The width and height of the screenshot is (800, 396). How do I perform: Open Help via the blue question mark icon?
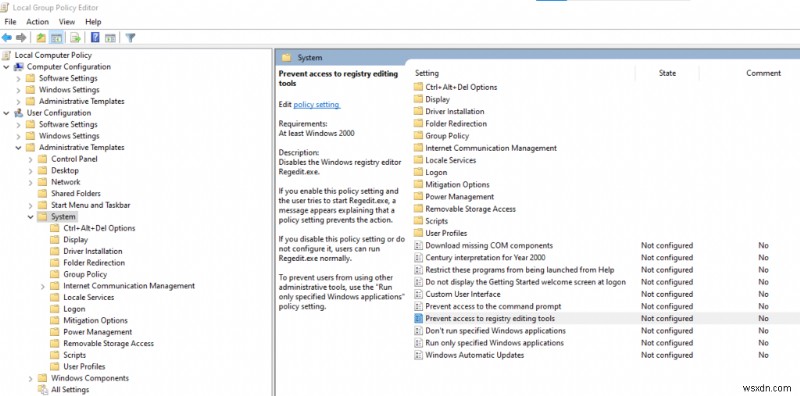(95, 38)
